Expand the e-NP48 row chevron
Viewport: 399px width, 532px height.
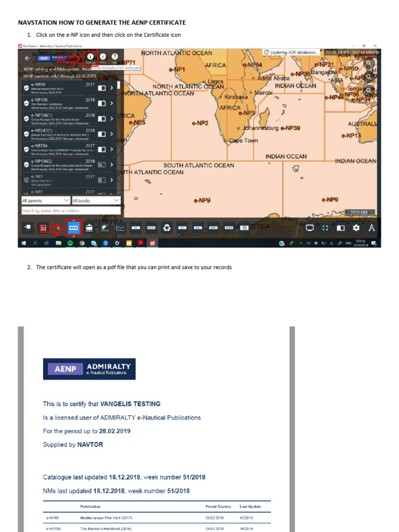click(112, 88)
